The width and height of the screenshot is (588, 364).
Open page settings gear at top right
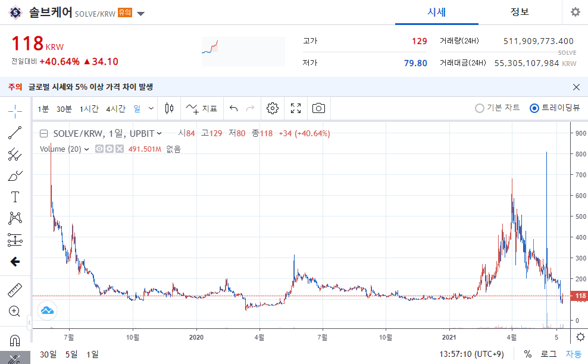pos(576,12)
